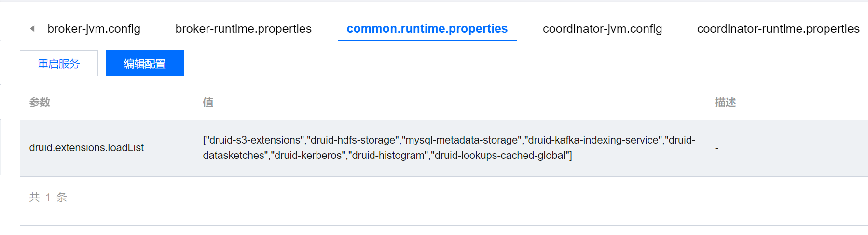Click the 值 column header
The height and width of the screenshot is (235, 868).
click(x=208, y=103)
